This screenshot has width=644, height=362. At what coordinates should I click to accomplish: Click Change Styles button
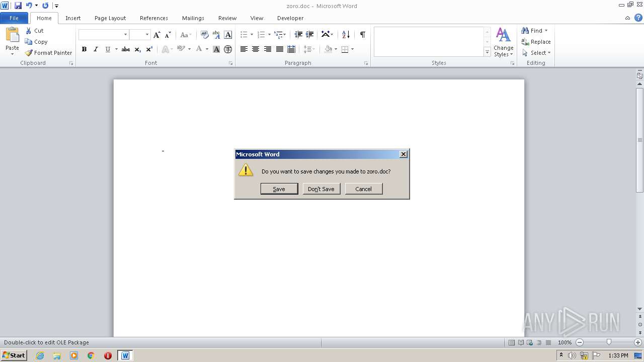click(503, 42)
